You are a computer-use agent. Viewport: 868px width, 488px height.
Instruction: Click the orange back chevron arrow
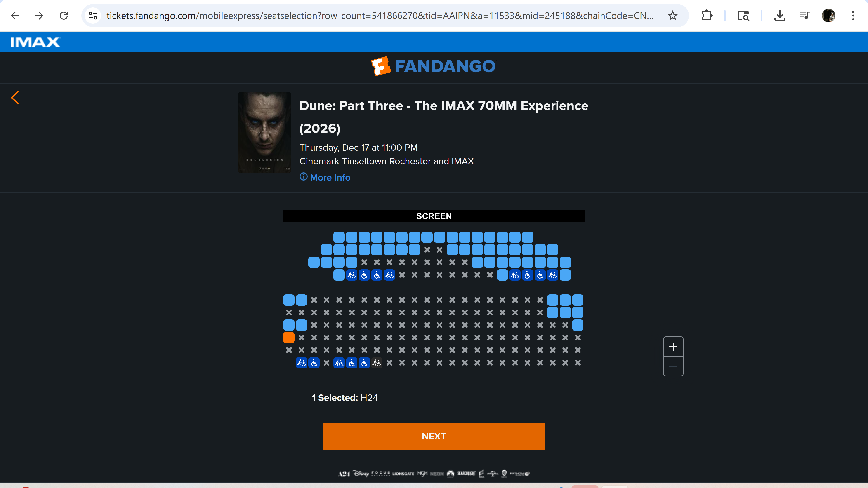pyautogui.click(x=15, y=98)
